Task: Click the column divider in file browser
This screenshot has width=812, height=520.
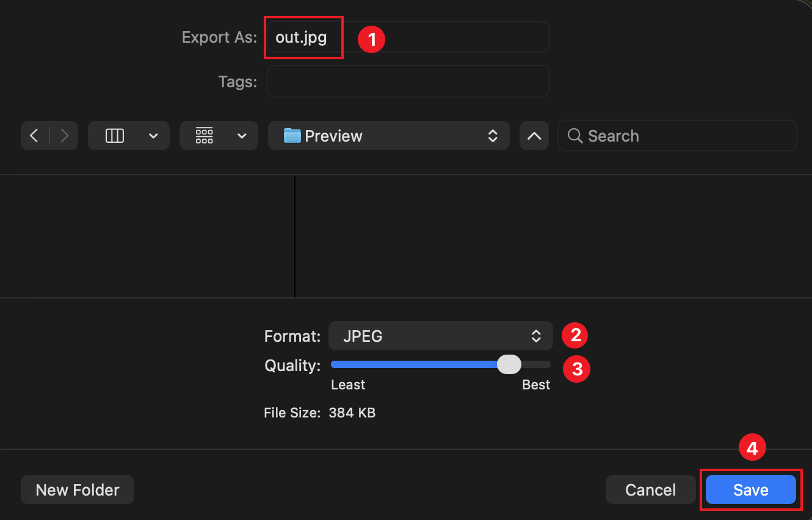Action: point(295,236)
